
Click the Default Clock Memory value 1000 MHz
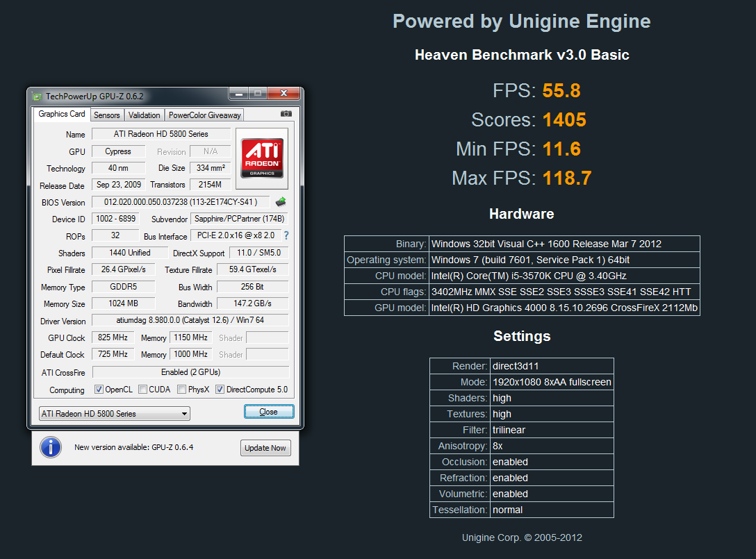click(191, 354)
